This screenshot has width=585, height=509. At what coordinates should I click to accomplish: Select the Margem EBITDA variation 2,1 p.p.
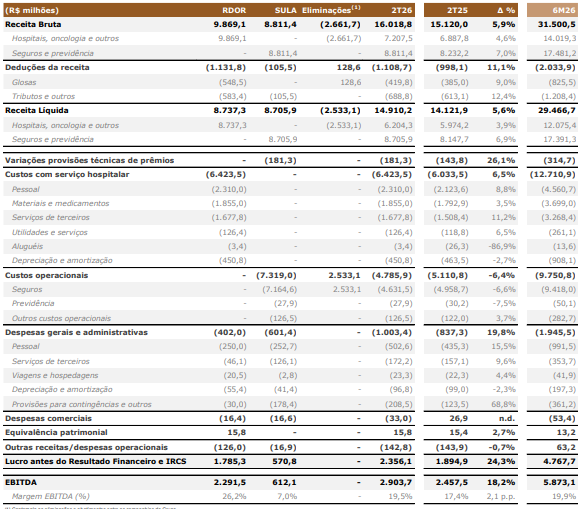(x=501, y=496)
